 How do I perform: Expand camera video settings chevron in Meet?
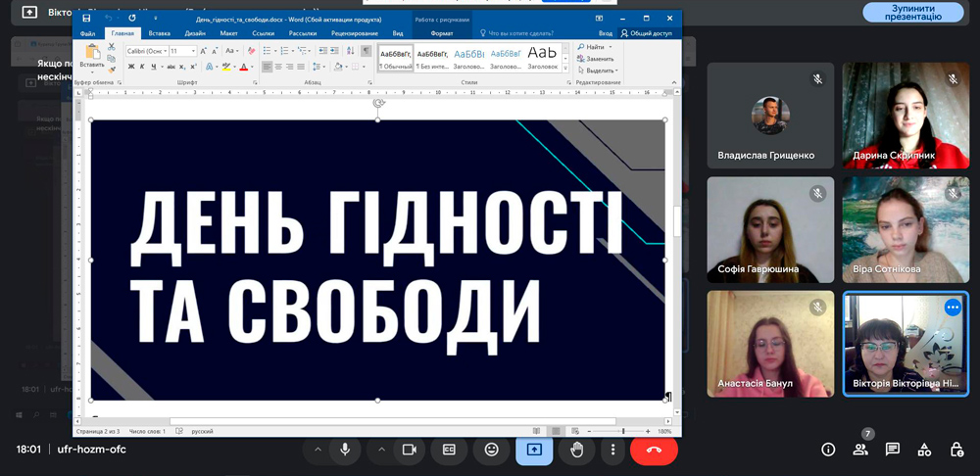(382, 450)
